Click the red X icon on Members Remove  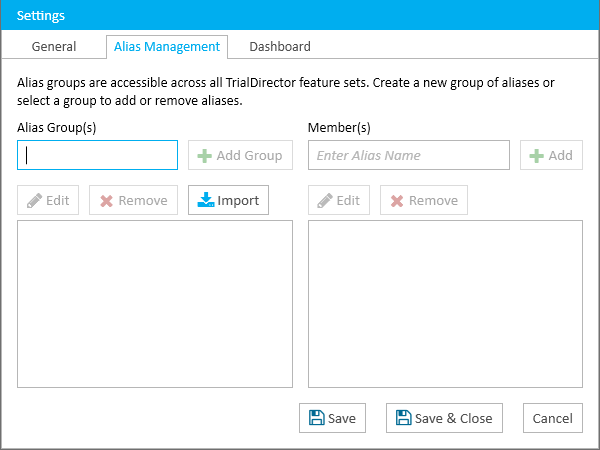click(397, 201)
